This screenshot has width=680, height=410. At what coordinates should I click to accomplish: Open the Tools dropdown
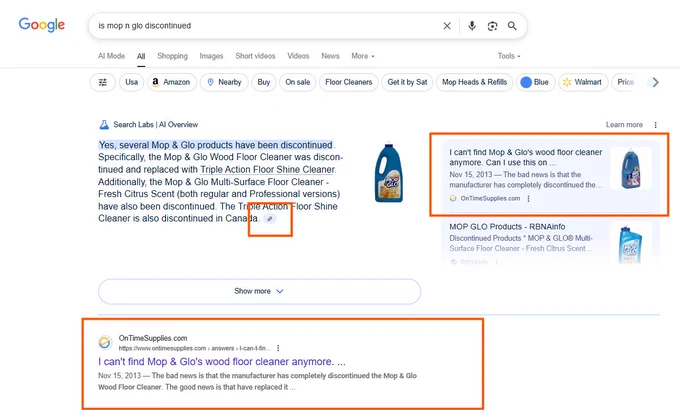click(x=509, y=56)
